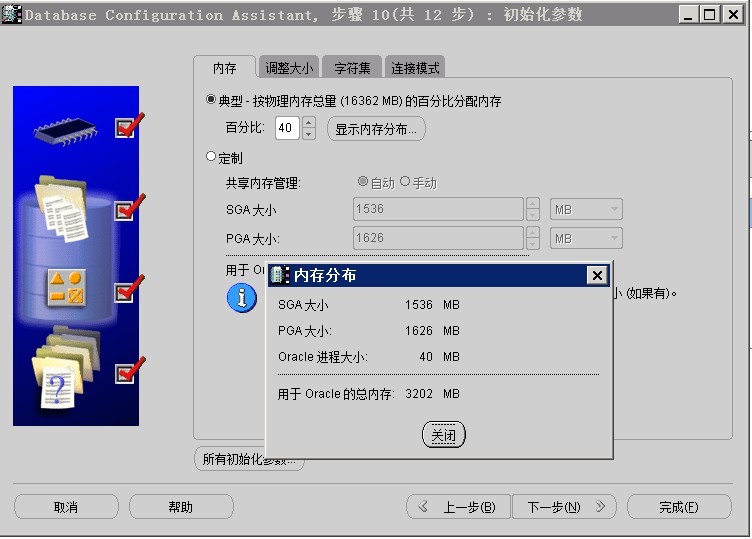Click the 下一步(N) button

[x=561, y=507]
